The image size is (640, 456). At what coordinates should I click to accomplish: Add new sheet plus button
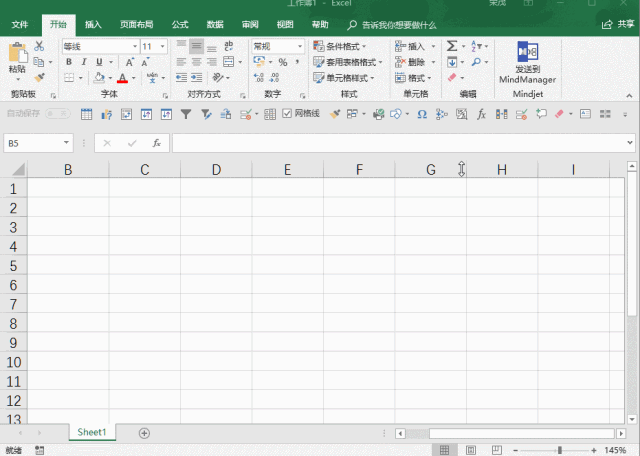pos(144,433)
